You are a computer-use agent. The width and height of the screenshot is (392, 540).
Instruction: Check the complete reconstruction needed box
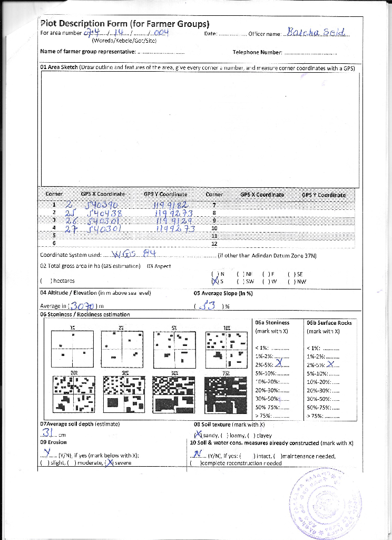click(195, 463)
